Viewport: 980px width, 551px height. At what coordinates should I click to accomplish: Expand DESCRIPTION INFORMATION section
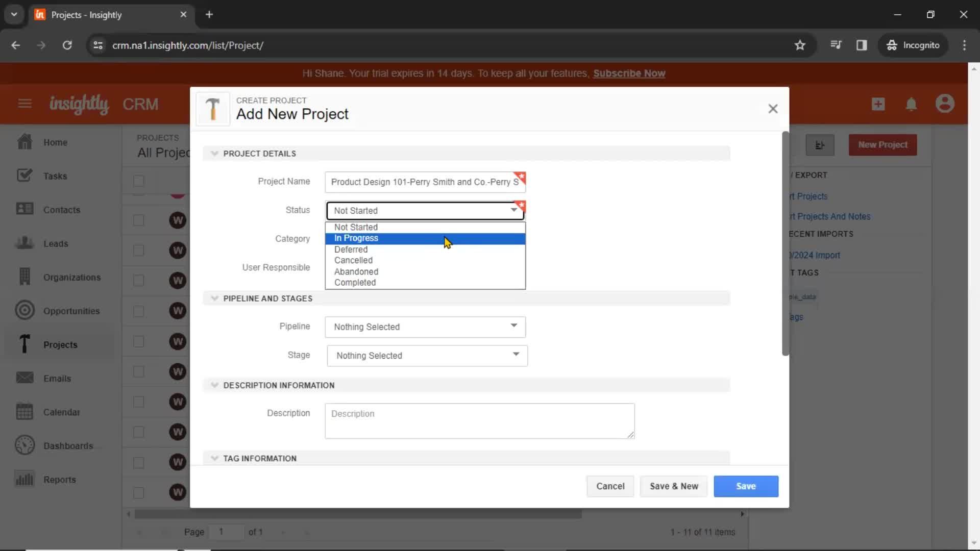[x=215, y=386]
